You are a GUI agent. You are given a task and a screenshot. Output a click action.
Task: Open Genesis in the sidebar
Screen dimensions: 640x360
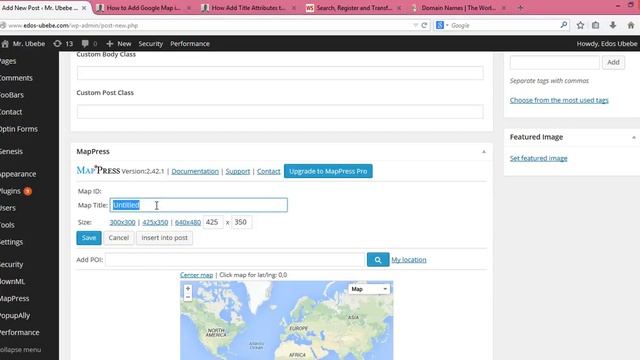[x=11, y=151]
